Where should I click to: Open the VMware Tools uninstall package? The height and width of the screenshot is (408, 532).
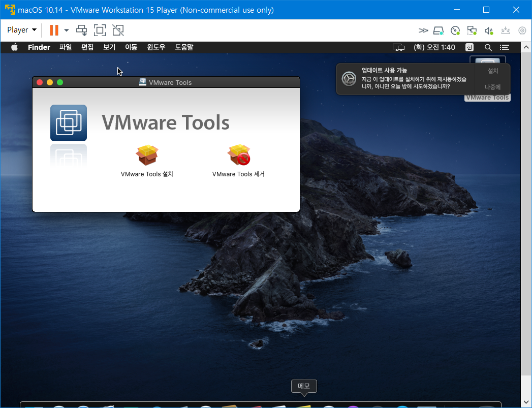(239, 155)
